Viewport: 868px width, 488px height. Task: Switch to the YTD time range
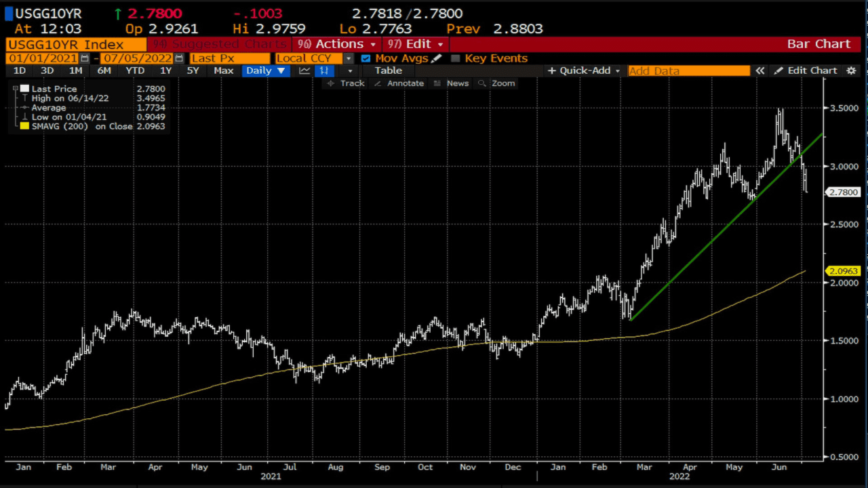(135, 70)
